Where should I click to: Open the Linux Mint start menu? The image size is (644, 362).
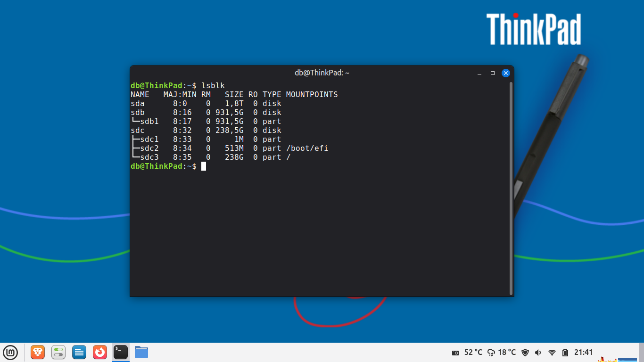pyautogui.click(x=10, y=352)
